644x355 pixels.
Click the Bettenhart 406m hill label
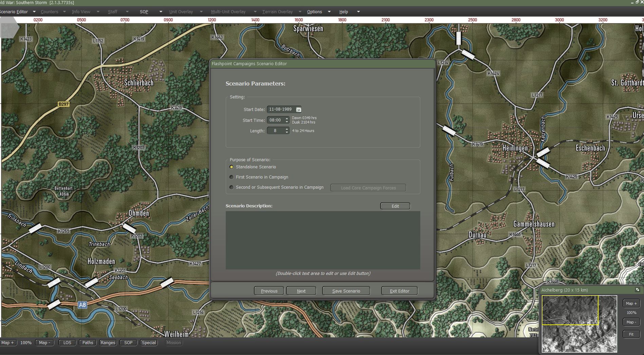pos(63,191)
